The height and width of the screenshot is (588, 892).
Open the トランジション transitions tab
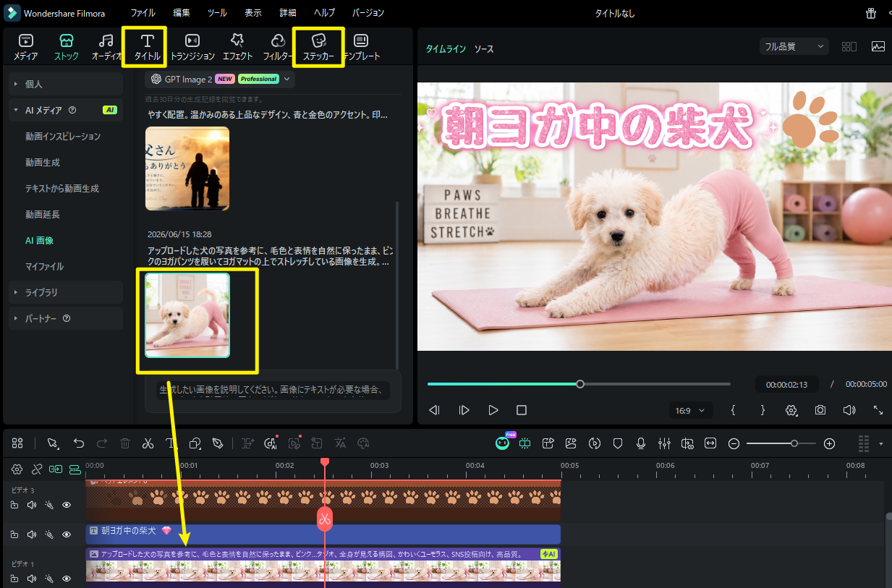point(192,46)
